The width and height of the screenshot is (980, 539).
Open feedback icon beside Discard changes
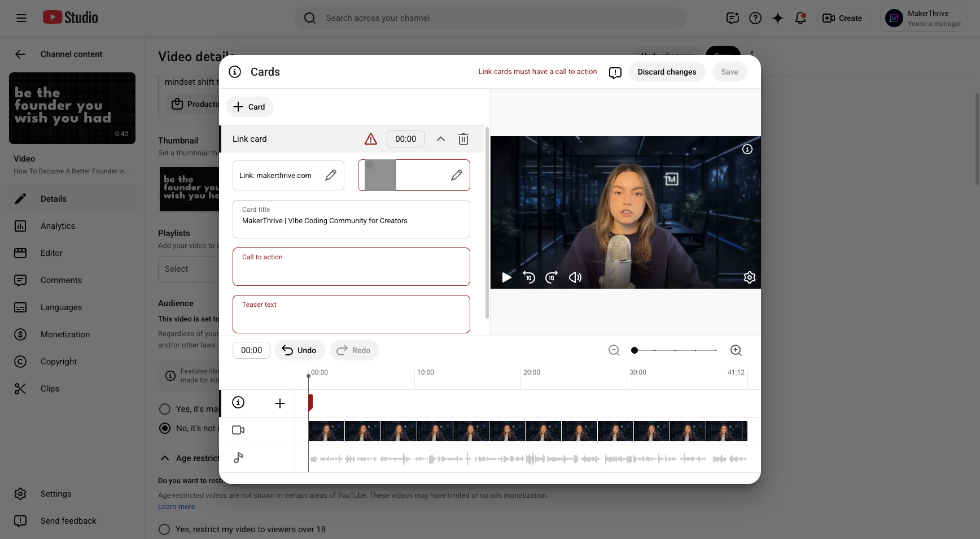(615, 72)
